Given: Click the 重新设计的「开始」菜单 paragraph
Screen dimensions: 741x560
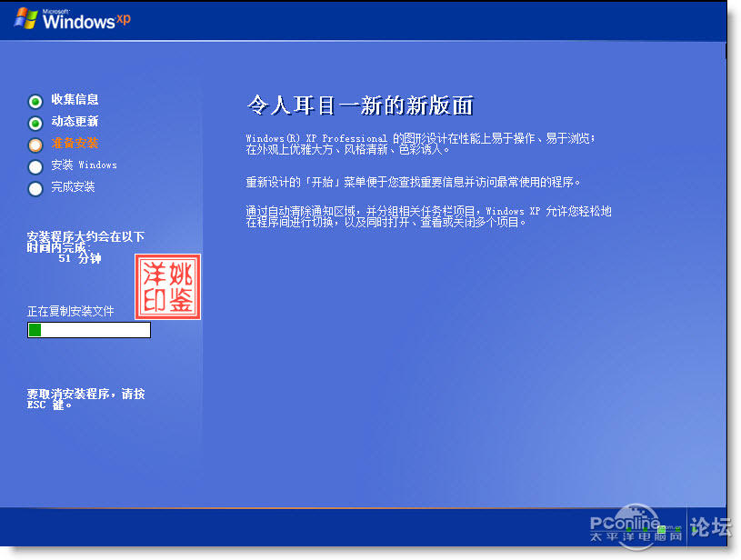Looking at the screenshot, I should click(x=413, y=182).
